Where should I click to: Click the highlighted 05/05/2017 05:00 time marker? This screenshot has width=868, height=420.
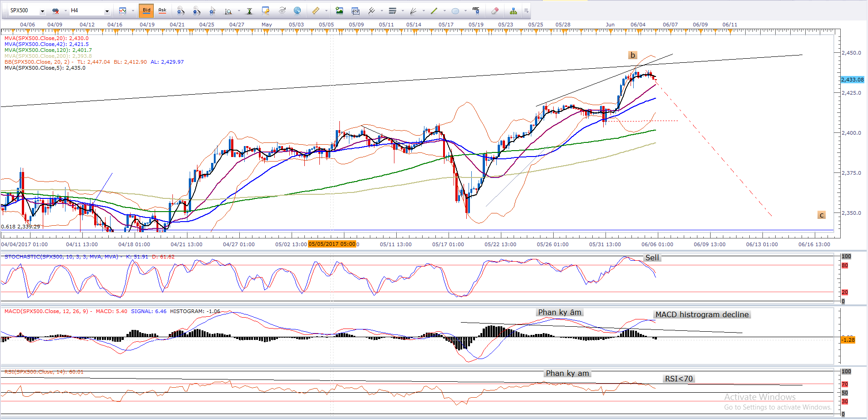point(332,244)
